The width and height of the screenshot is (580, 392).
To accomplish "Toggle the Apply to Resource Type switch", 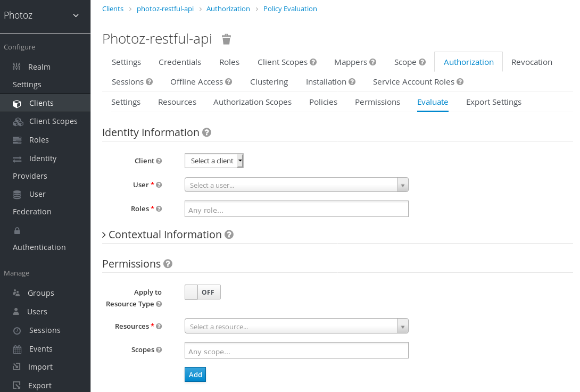I will click(202, 292).
